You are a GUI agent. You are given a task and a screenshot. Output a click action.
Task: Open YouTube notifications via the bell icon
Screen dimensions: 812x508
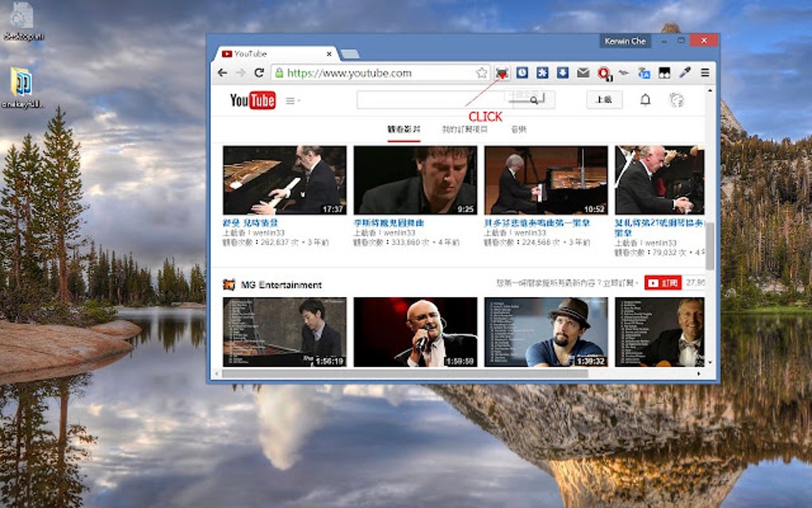click(644, 100)
